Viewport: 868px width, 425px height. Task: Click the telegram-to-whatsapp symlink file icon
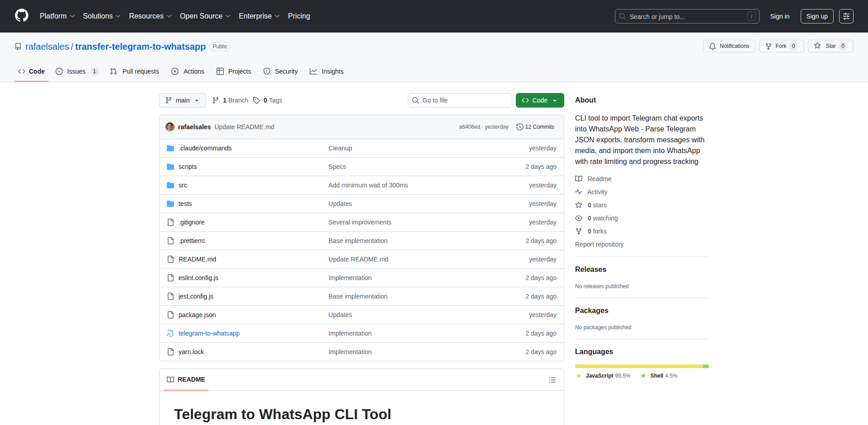click(x=170, y=333)
